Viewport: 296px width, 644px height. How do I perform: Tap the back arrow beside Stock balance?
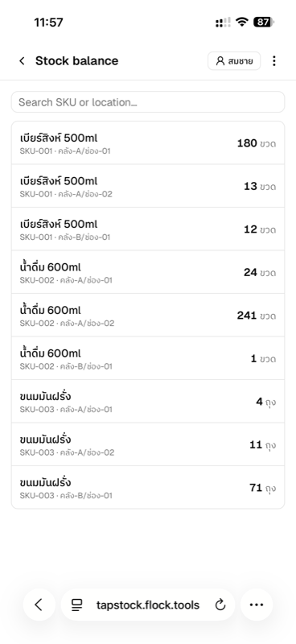tap(23, 61)
